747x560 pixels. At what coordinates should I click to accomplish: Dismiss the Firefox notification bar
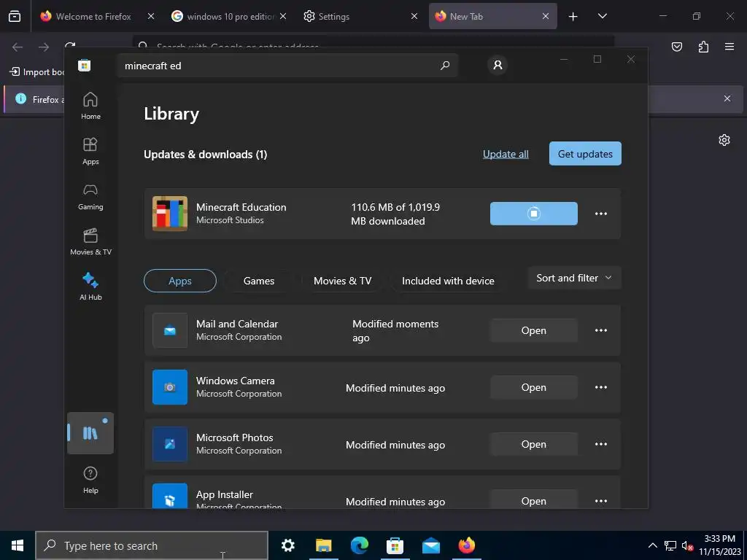(727, 98)
